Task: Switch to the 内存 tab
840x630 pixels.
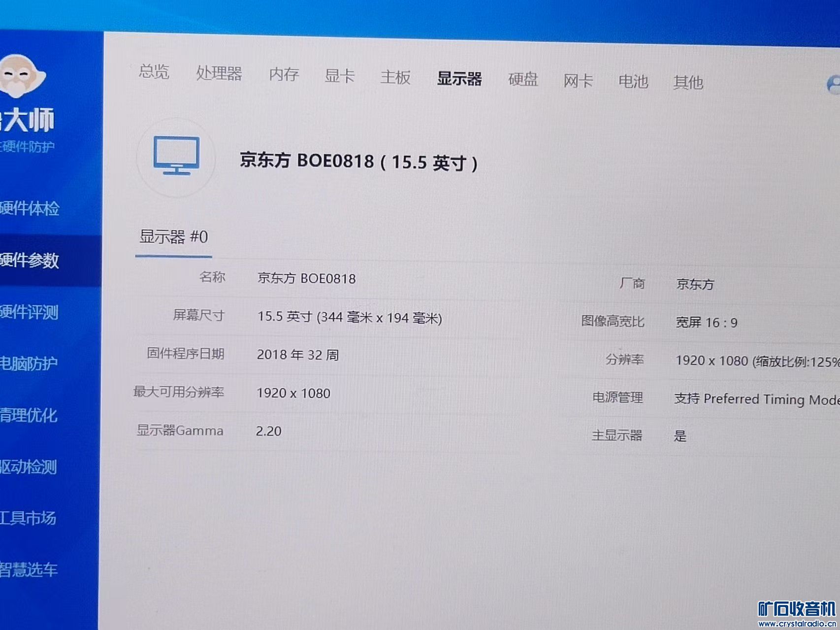Action: click(x=284, y=74)
